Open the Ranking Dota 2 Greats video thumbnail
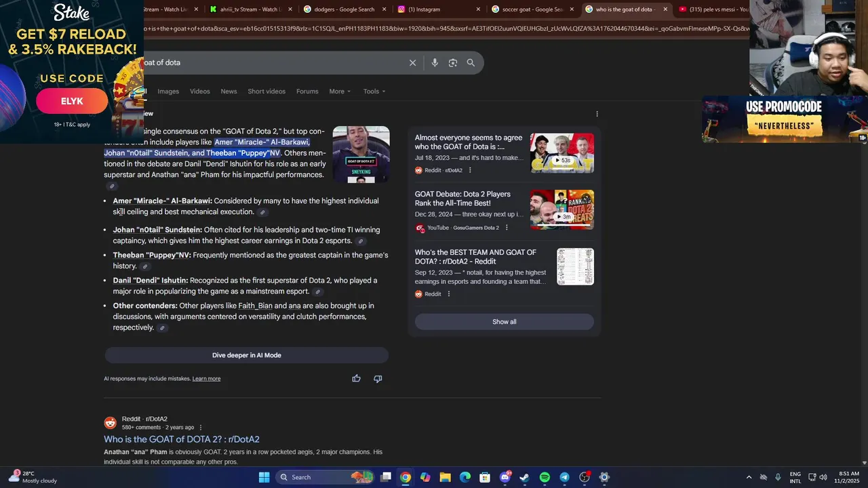Screen dimensions: 868x488 point(561,209)
